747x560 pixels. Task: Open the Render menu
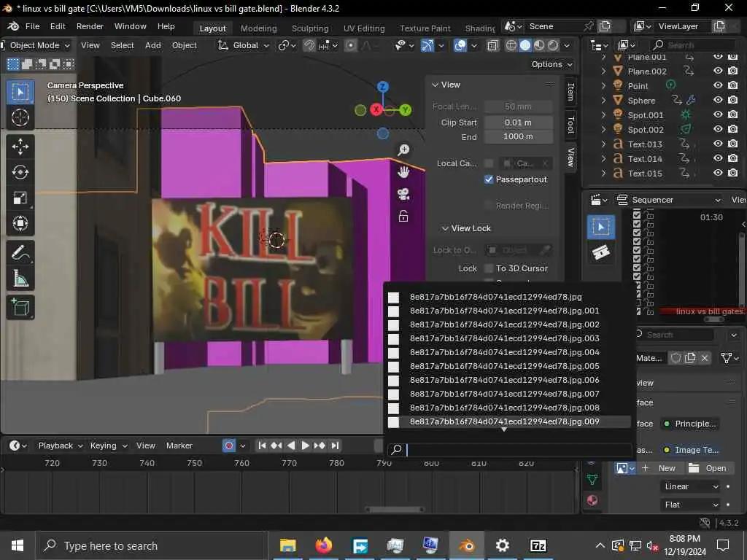[x=90, y=26]
